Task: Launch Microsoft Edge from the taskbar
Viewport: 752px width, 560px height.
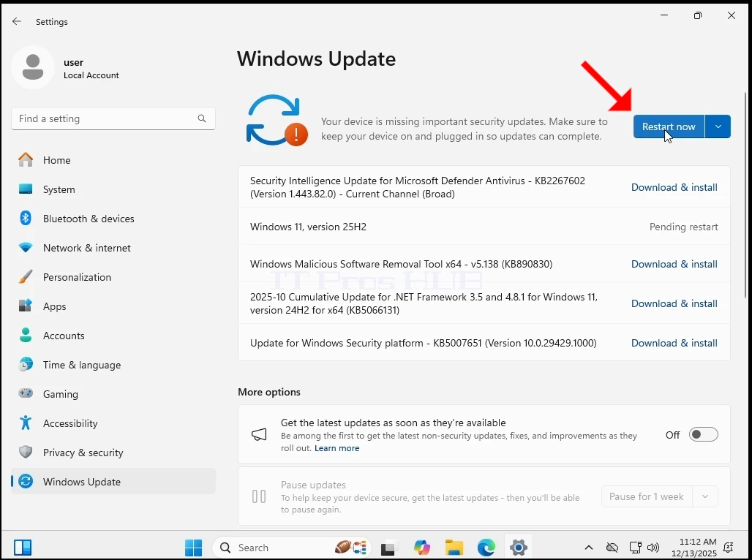Action: [486, 547]
